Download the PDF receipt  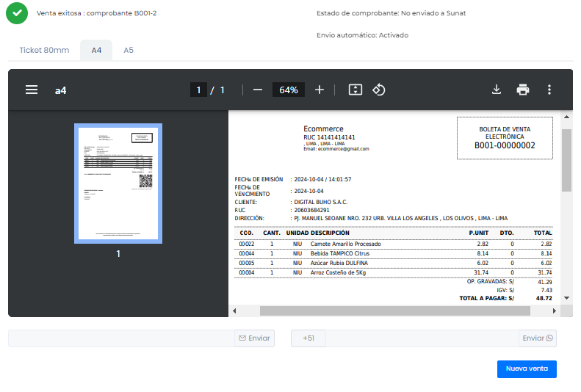[497, 90]
